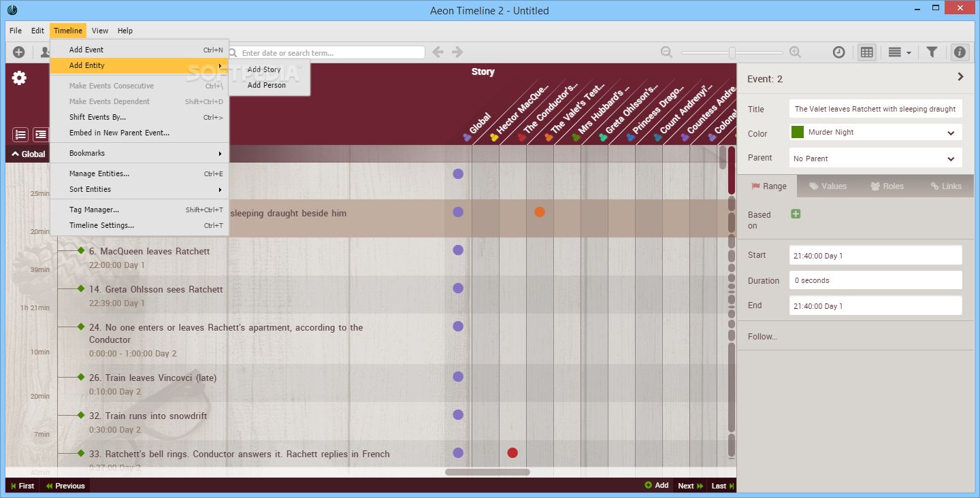
Task: Switch to the Links tab
Action: tap(945, 186)
